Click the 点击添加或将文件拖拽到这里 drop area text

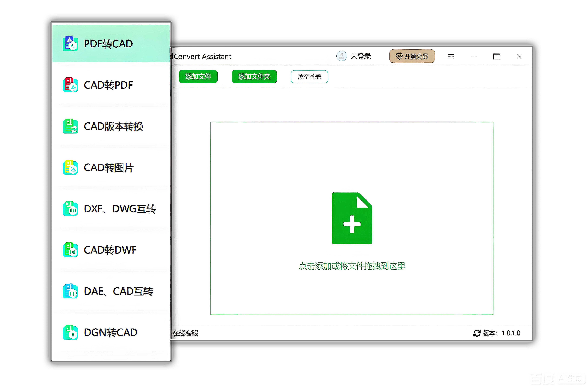(x=352, y=266)
